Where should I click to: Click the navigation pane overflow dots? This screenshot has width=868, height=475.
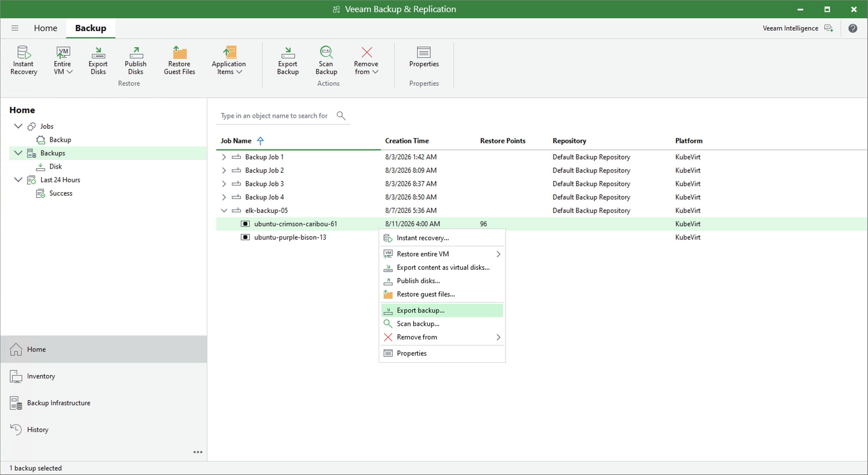pyautogui.click(x=198, y=452)
